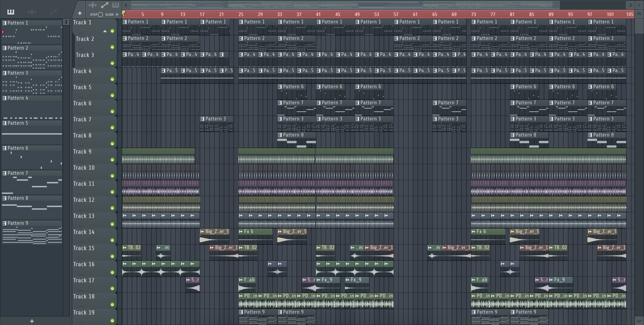Mute Track 2 with its green light
This screenshot has height=325, width=644.
point(112,47)
